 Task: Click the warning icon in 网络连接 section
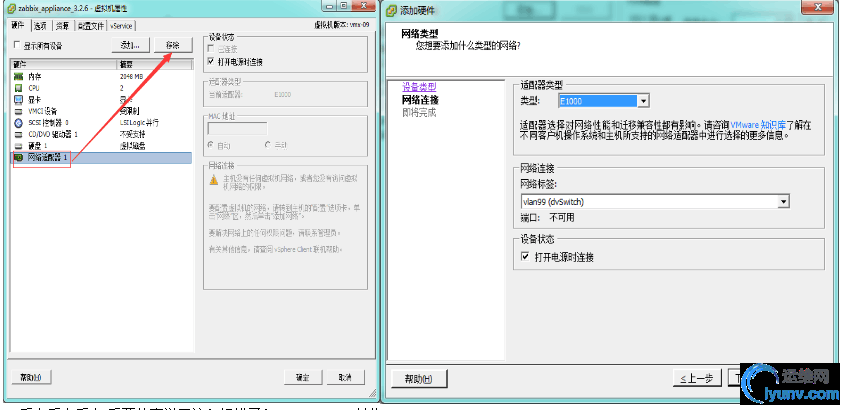point(214,179)
